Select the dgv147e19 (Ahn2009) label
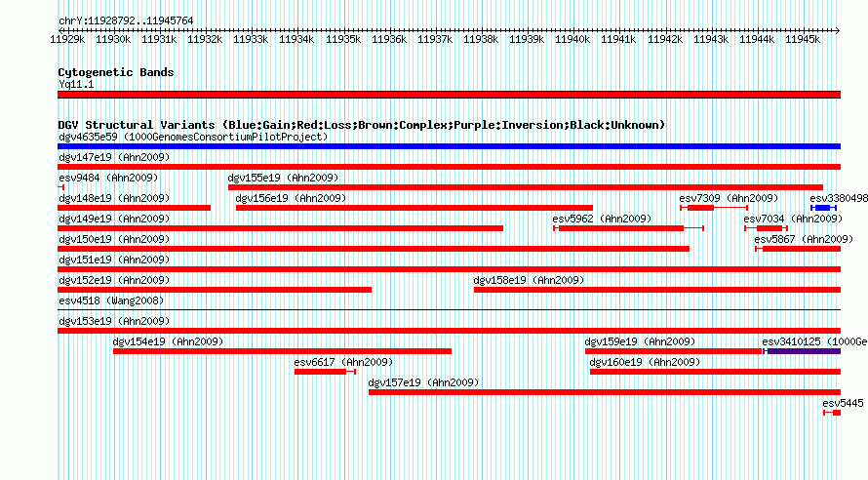 click(x=114, y=157)
